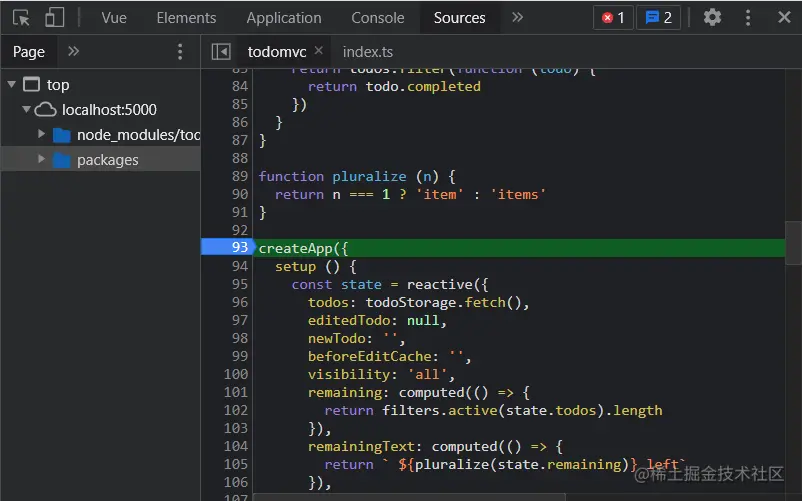Viewport: 802px width, 501px height.
Task: Close the DevTools panel
Action: [x=784, y=17]
